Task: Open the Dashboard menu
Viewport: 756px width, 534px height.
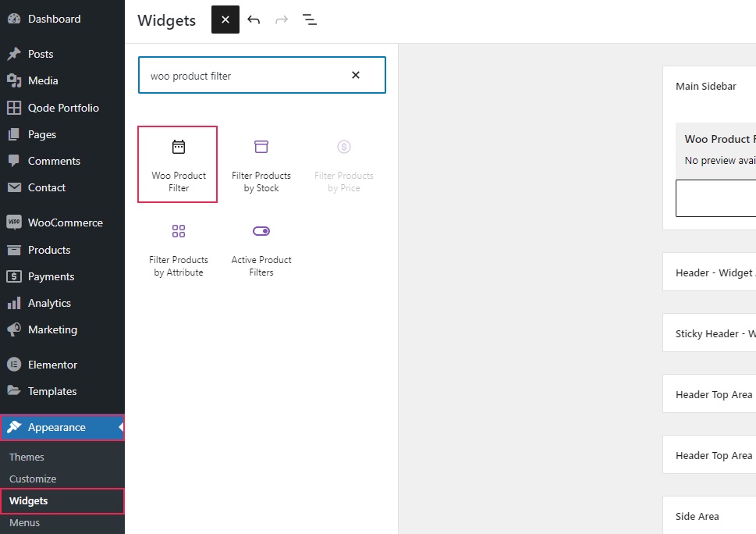Action: point(62,19)
